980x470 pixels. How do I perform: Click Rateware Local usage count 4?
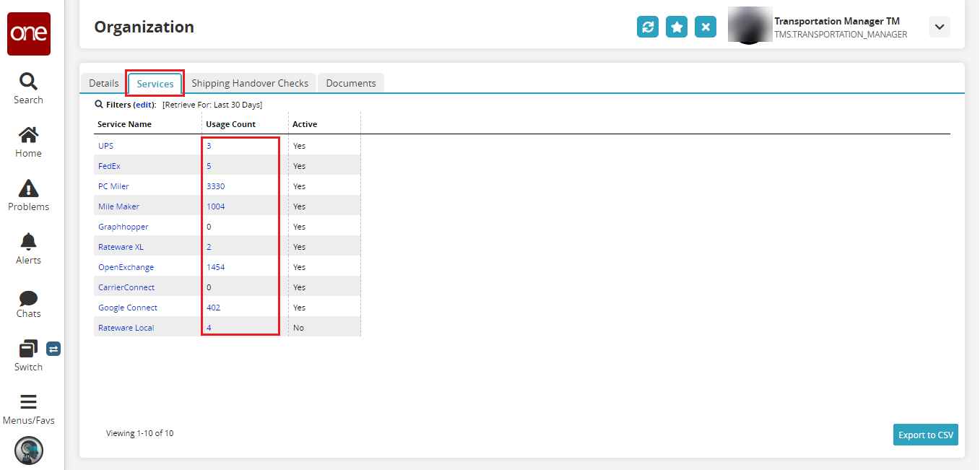(209, 328)
